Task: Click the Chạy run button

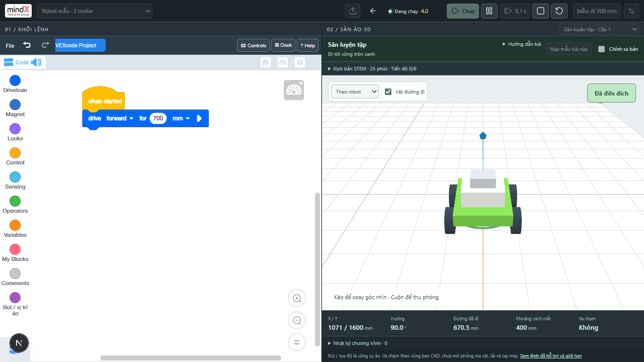Action: coord(463,11)
